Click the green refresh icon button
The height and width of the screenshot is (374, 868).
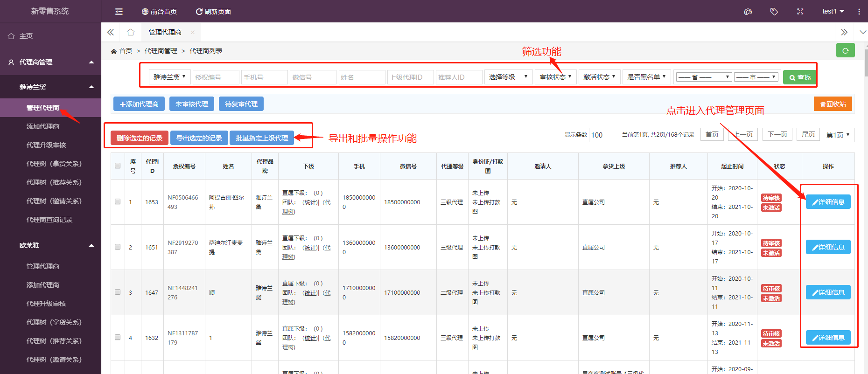point(845,50)
